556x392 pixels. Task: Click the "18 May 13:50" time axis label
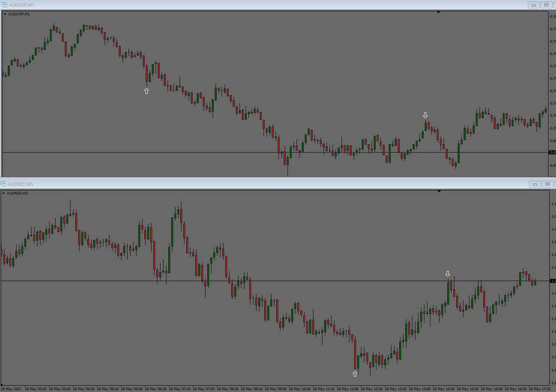[x=420, y=389]
